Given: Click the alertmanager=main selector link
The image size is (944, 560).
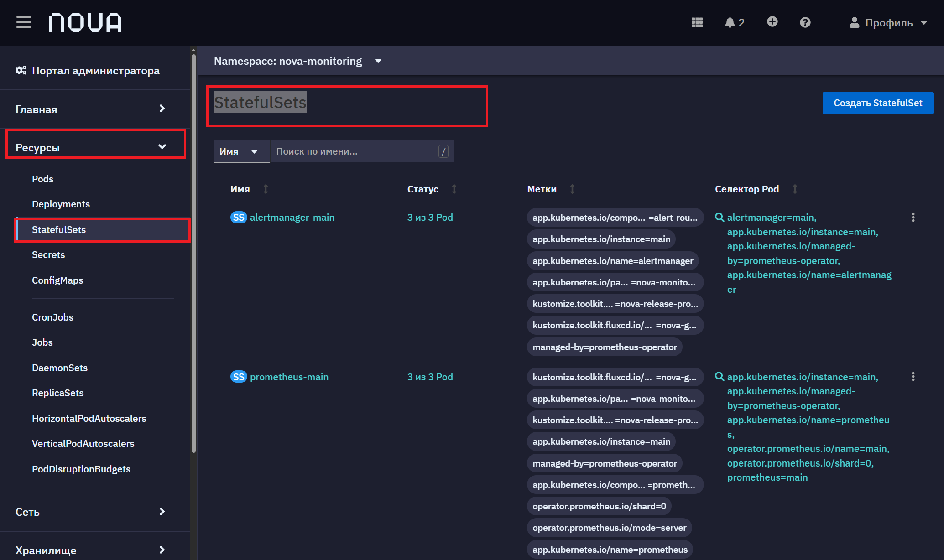Looking at the screenshot, I should (x=772, y=218).
